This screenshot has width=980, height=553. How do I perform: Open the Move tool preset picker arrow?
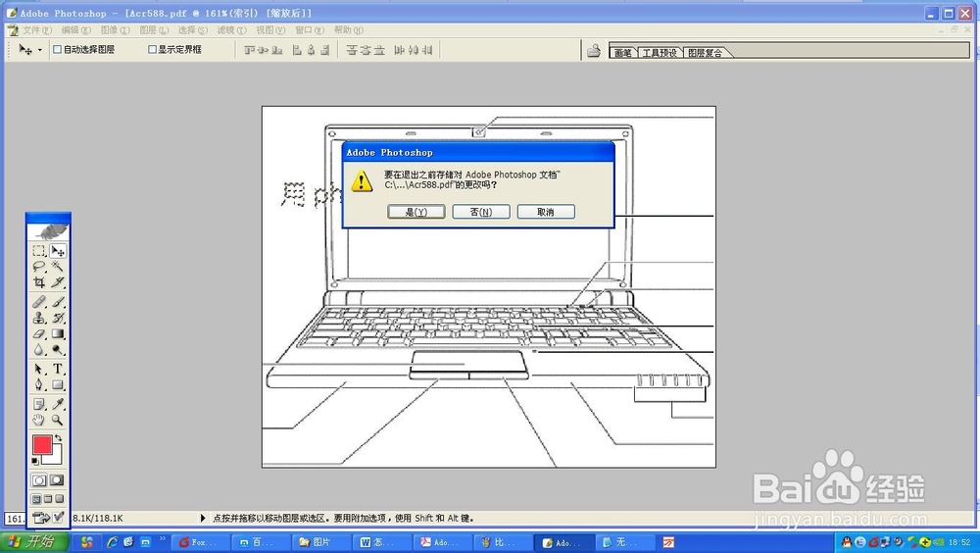[x=40, y=50]
